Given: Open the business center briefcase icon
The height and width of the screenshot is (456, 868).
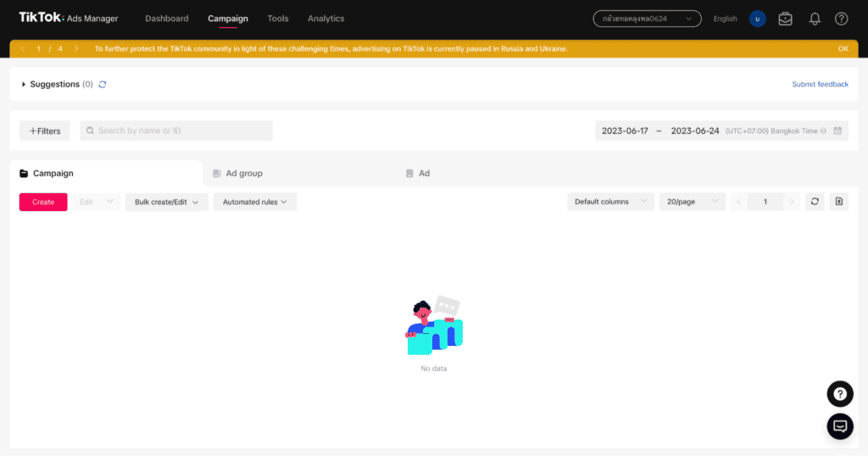Looking at the screenshot, I should pos(785,19).
